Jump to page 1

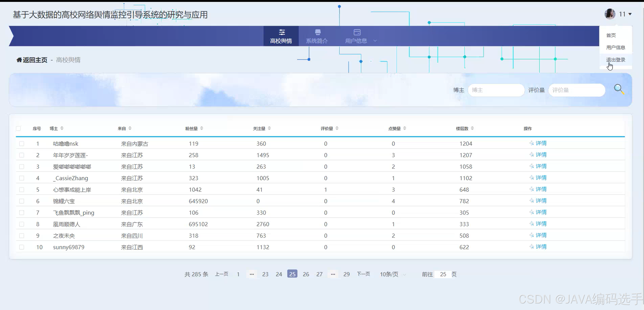(238, 274)
